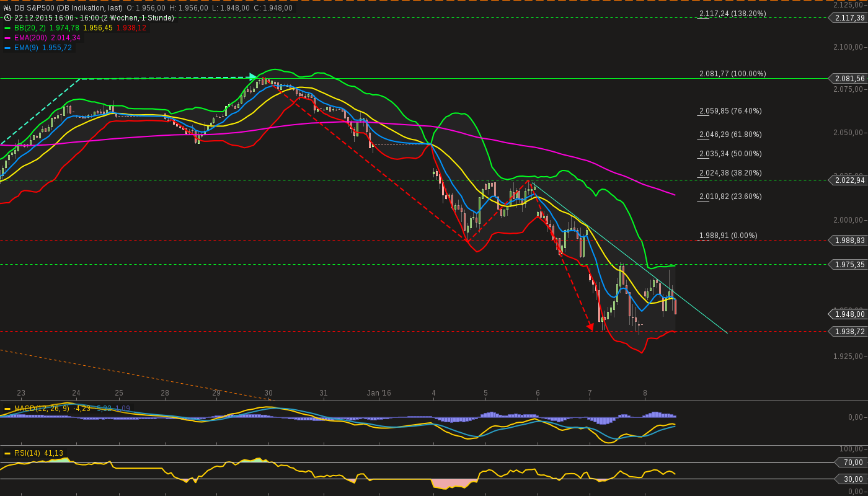Click the Fibonacci label 2.035,34 (50.00%)
The image size is (868, 496).
[730, 154]
